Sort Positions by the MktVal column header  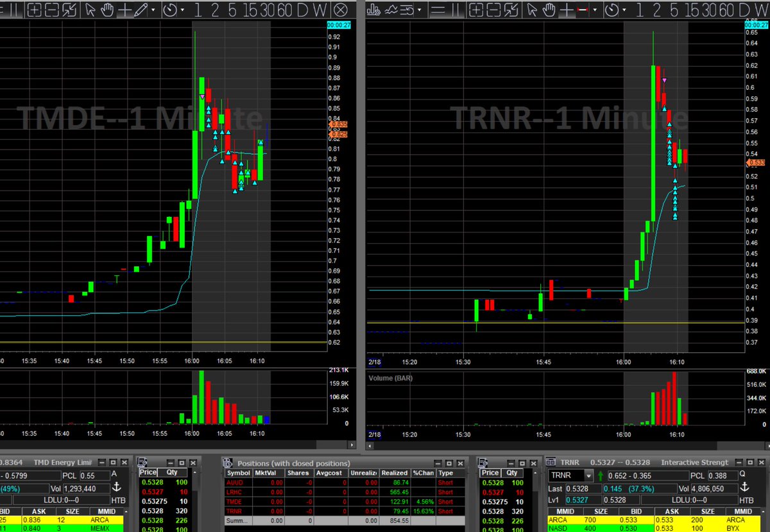pyautogui.click(x=268, y=473)
